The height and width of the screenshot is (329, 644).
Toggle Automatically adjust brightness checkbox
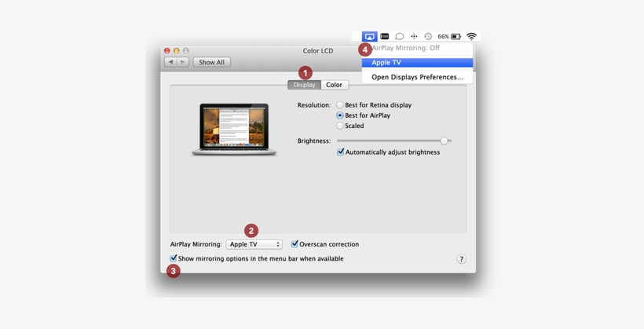(x=341, y=152)
